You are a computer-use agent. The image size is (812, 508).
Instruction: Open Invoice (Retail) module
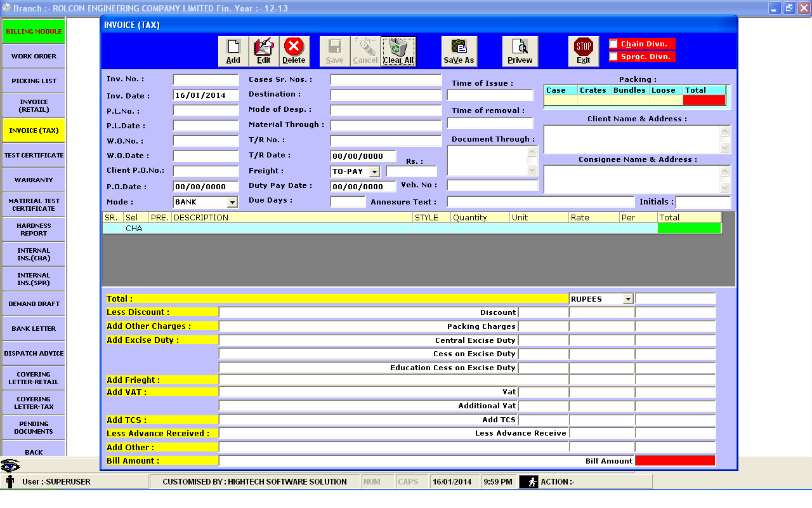point(34,106)
